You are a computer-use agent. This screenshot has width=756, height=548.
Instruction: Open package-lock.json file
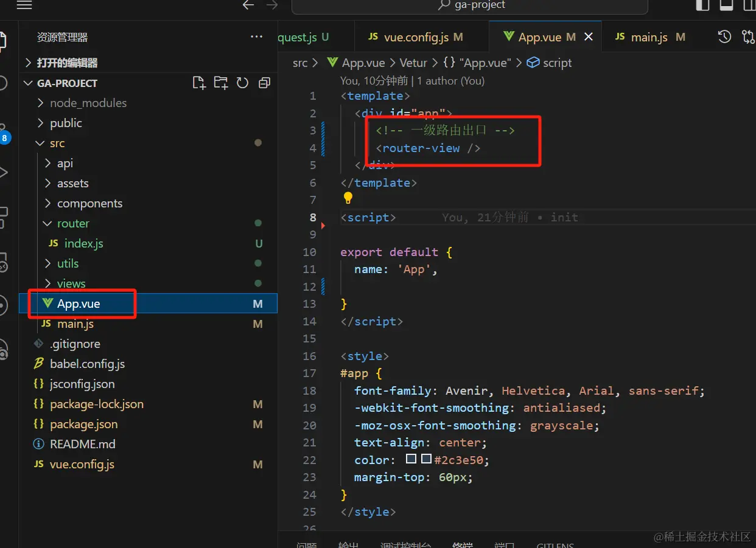pos(97,404)
